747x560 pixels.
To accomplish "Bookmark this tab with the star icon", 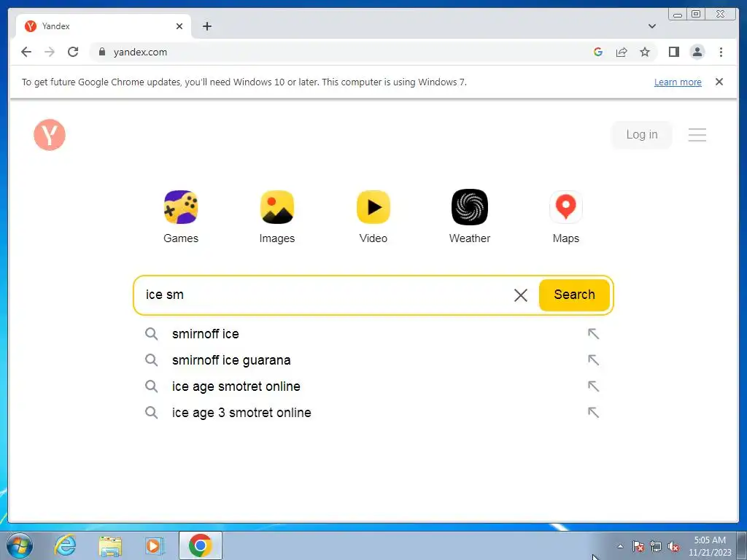I will (645, 52).
